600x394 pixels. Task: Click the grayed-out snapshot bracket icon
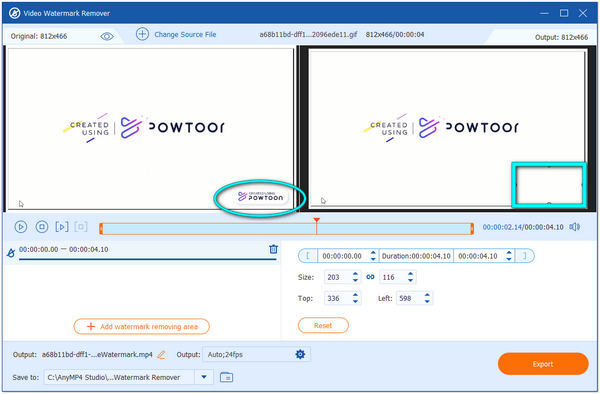click(81, 227)
